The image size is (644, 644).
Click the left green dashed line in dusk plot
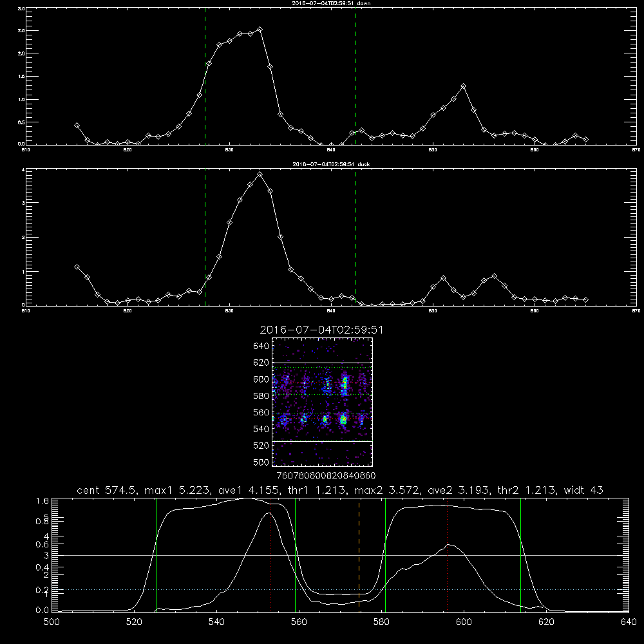point(205,238)
